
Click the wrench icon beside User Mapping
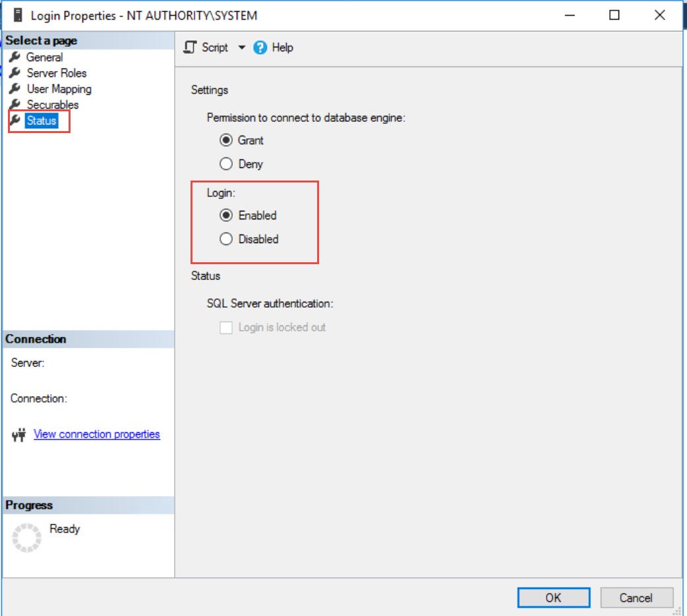(x=15, y=89)
